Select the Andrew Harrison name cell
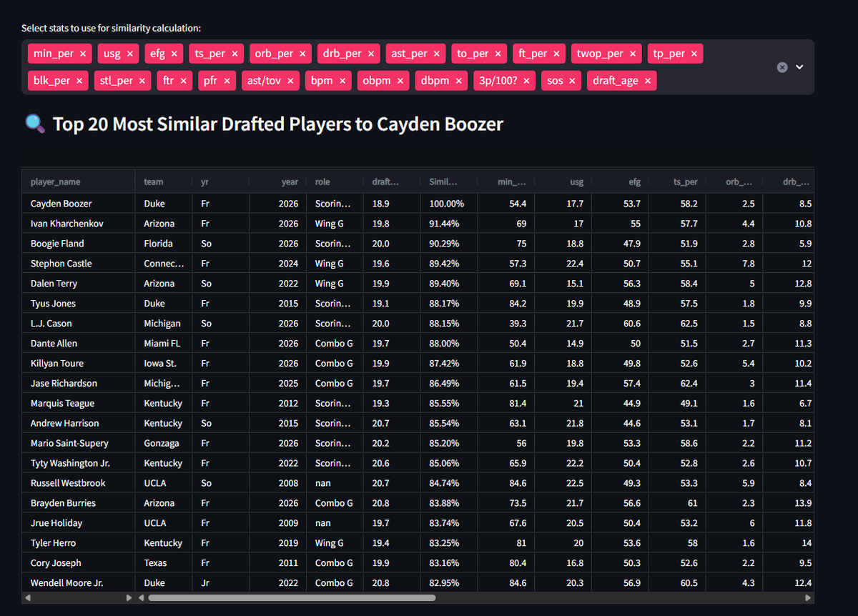This screenshot has width=858, height=616. click(78, 424)
